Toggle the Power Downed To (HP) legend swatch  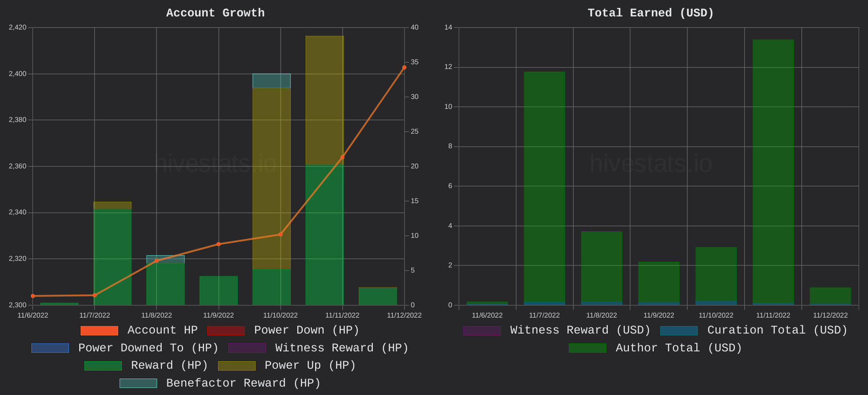tap(50, 348)
